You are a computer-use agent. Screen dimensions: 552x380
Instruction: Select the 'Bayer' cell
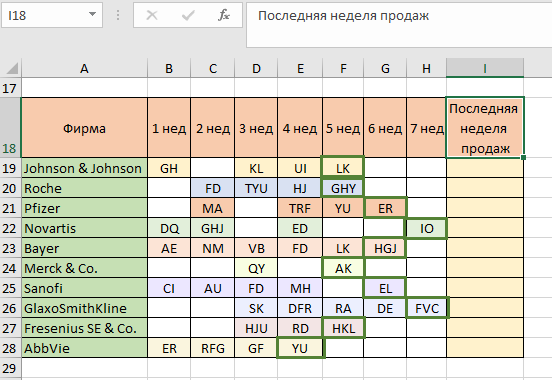coord(84,248)
